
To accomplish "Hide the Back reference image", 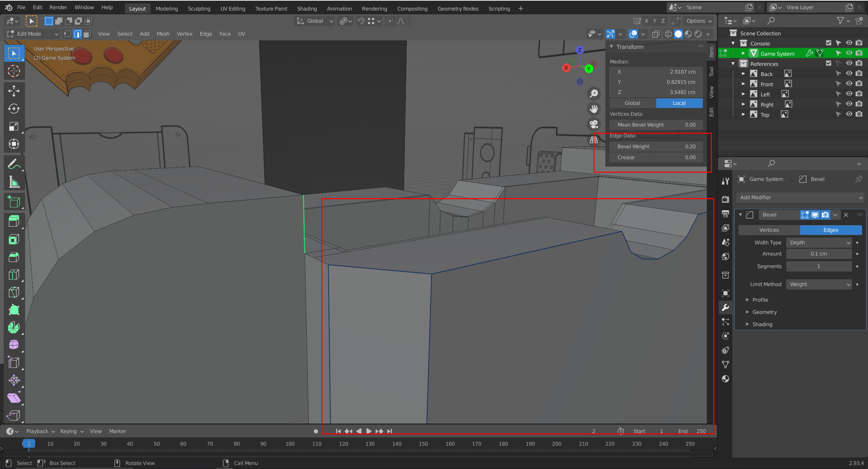I will click(849, 74).
